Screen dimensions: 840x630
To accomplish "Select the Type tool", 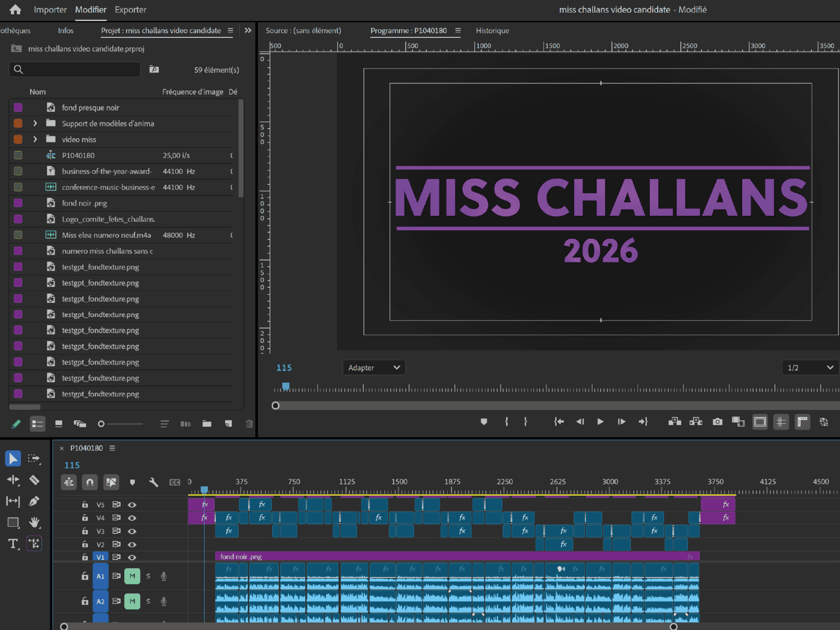I will pos(13,543).
